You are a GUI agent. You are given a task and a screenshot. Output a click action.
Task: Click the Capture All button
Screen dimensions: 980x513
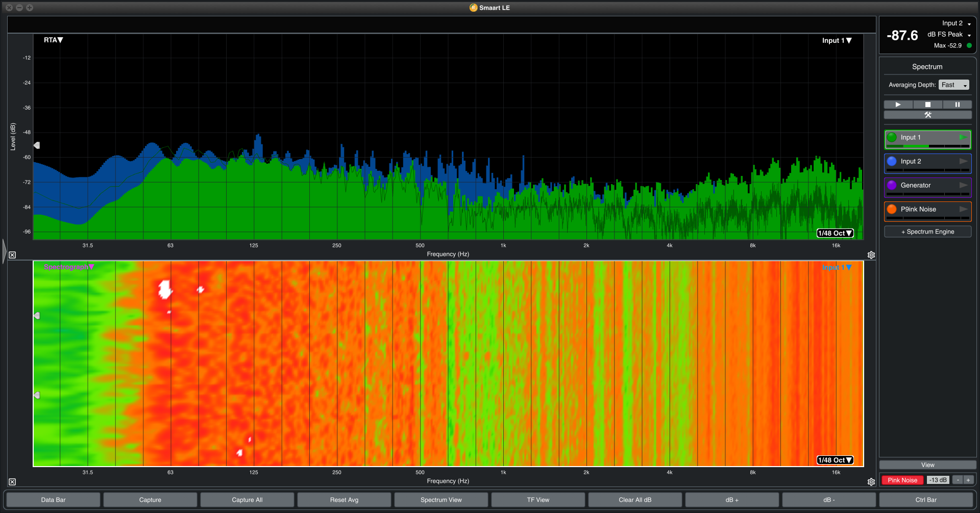point(247,500)
